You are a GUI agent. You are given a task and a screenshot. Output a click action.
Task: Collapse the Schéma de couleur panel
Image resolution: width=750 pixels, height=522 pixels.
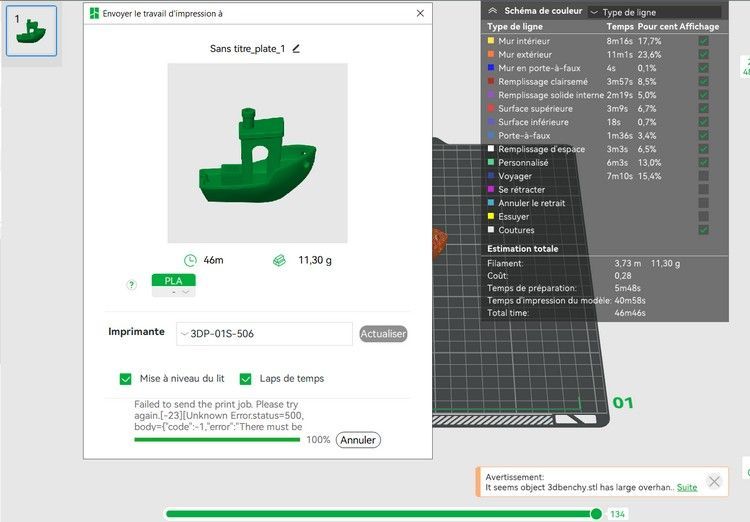click(492, 11)
